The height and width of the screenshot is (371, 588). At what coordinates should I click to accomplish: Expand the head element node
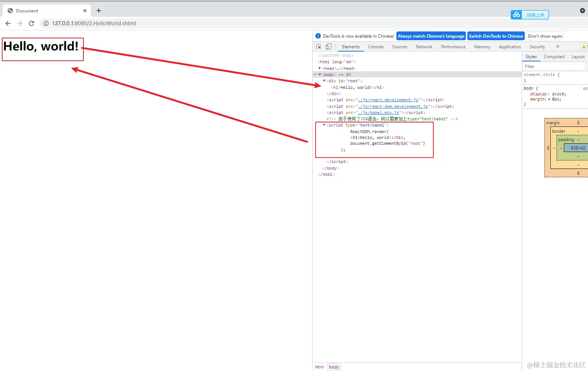click(x=320, y=68)
